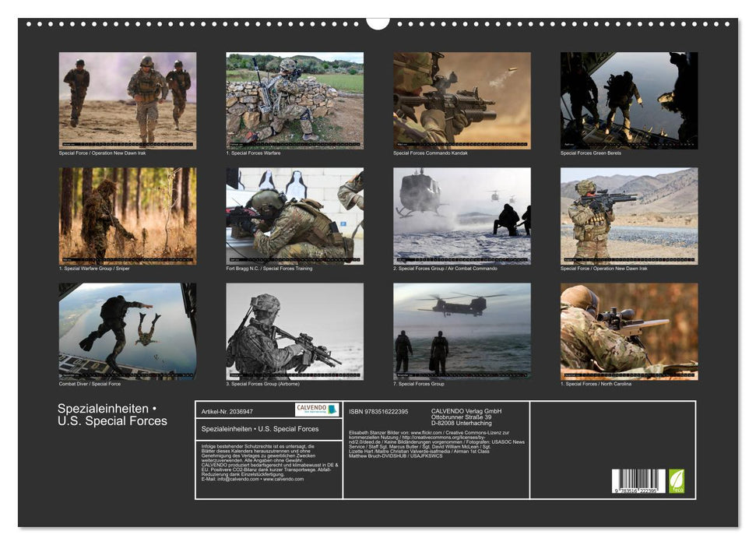
Task: Click the Artikel-Nr. 2036947 field
Action: click(x=227, y=412)
